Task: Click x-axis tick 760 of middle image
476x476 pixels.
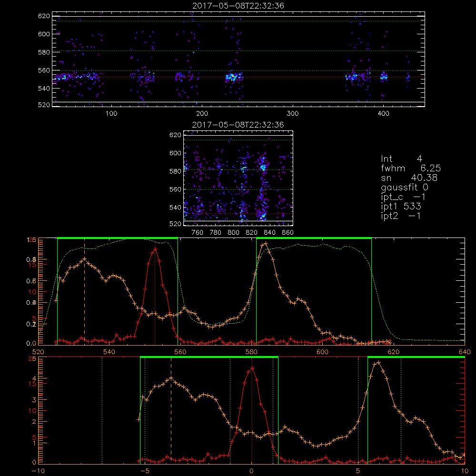Action: tap(198, 233)
